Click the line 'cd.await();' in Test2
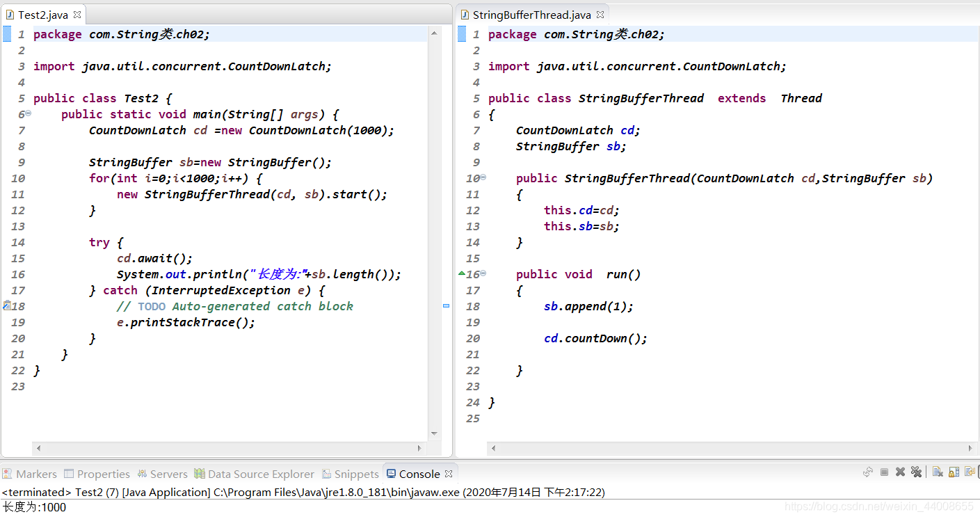980x519 pixels. coord(154,258)
